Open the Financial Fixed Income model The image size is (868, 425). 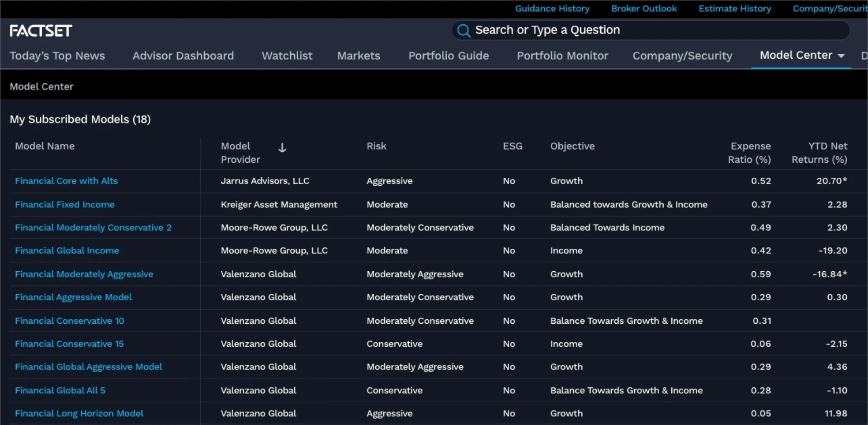(65, 204)
